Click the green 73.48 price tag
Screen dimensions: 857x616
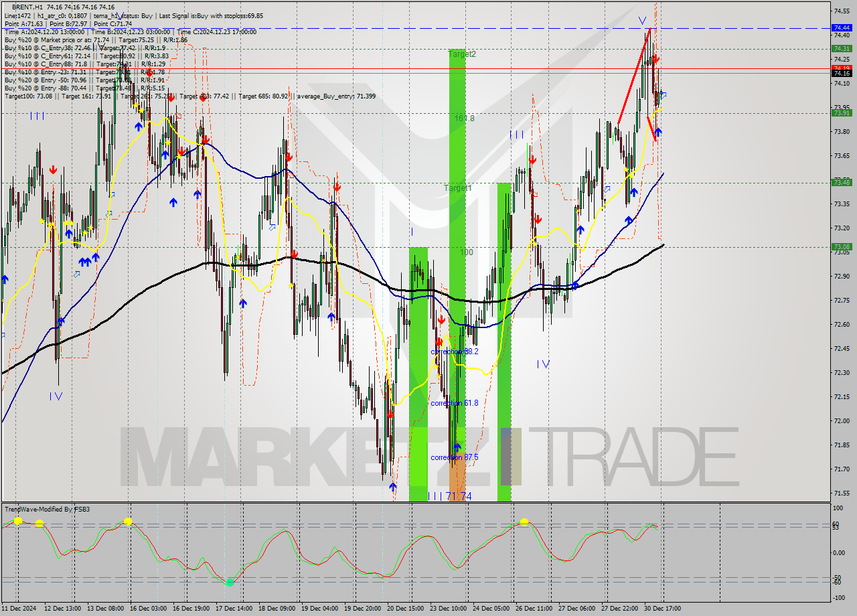841,182
